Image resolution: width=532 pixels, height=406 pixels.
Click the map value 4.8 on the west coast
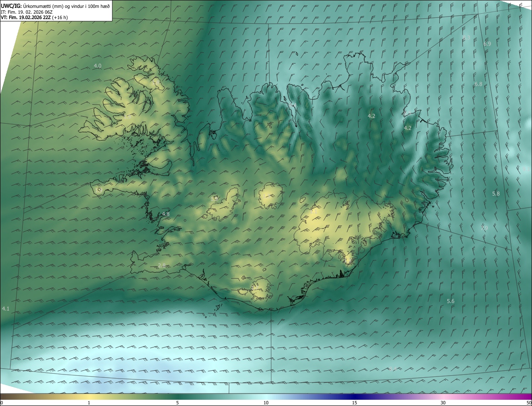pos(165,214)
